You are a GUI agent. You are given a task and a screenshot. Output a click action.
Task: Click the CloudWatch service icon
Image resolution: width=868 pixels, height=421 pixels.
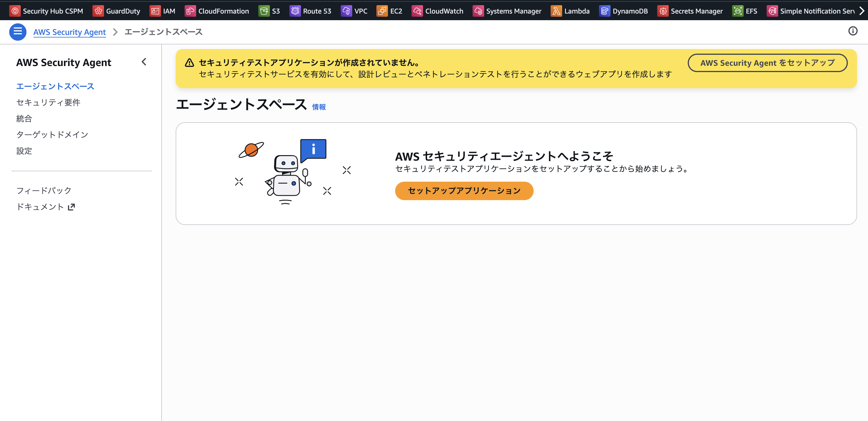pos(417,10)
